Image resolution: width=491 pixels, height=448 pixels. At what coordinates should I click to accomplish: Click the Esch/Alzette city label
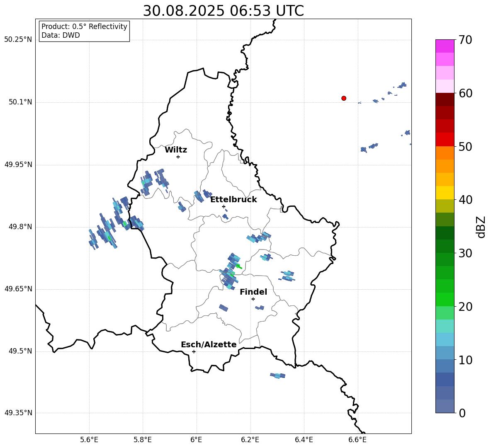point(209,344)
